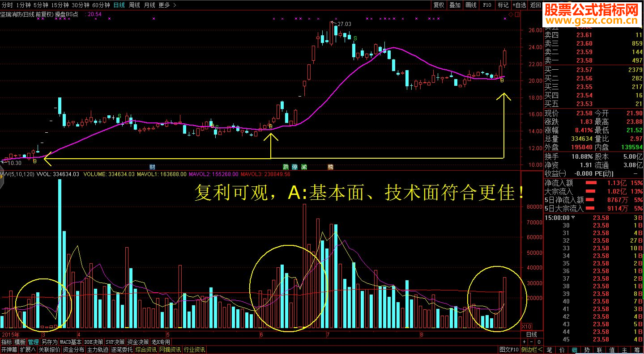Select the 日线 daily period tab
The height and width of the screenshot is (354, 644).
pos(119,5)
